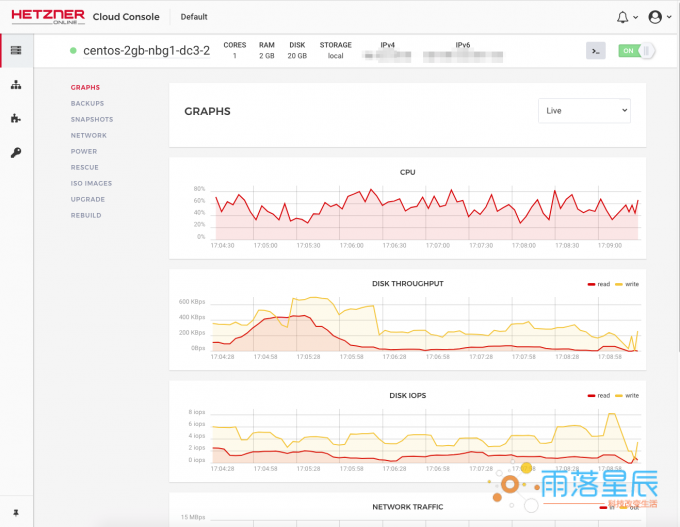Launch the server console terminal icon

click(595, 51)
